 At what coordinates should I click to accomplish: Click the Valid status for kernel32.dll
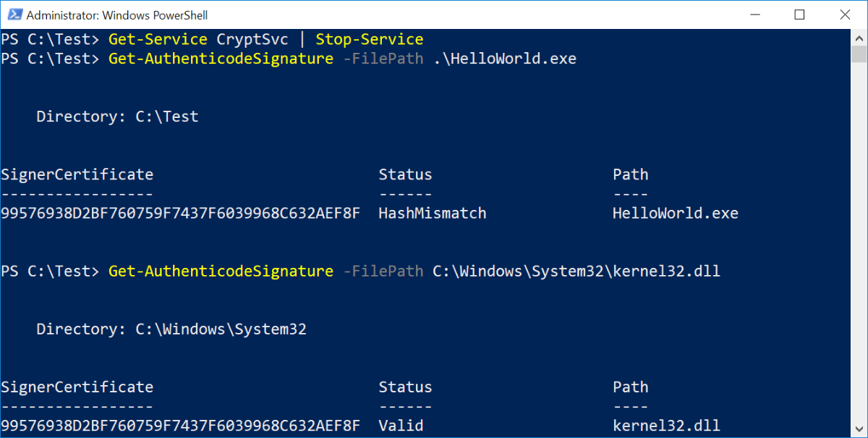click(401, 426)
